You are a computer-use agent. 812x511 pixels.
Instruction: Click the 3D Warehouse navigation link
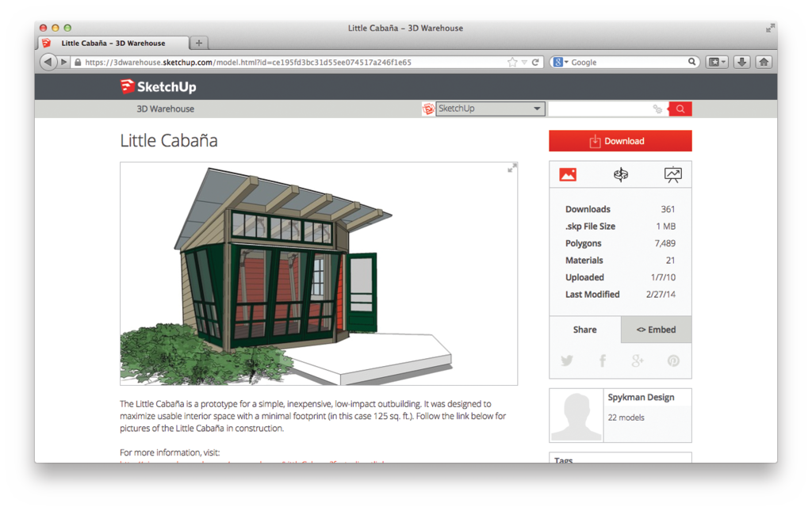[x=165, y=109]
